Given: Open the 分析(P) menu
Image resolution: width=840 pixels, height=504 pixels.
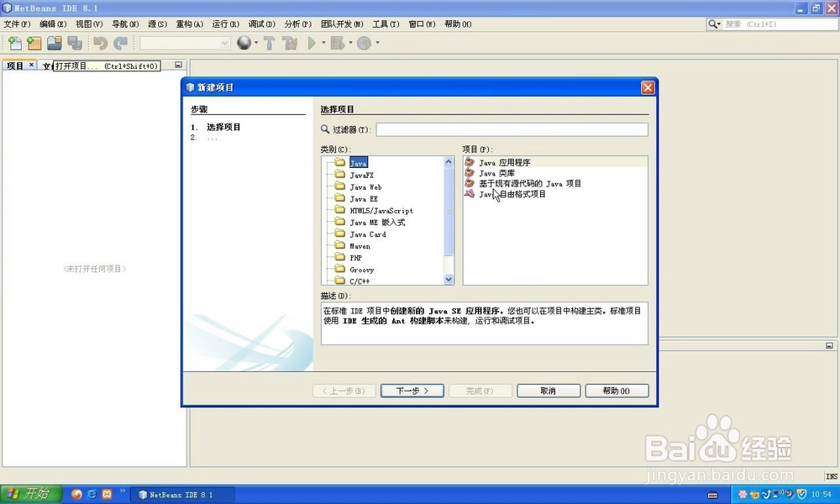Looking at the screenshot, I should pyautogui.click(x=297, y=24).
